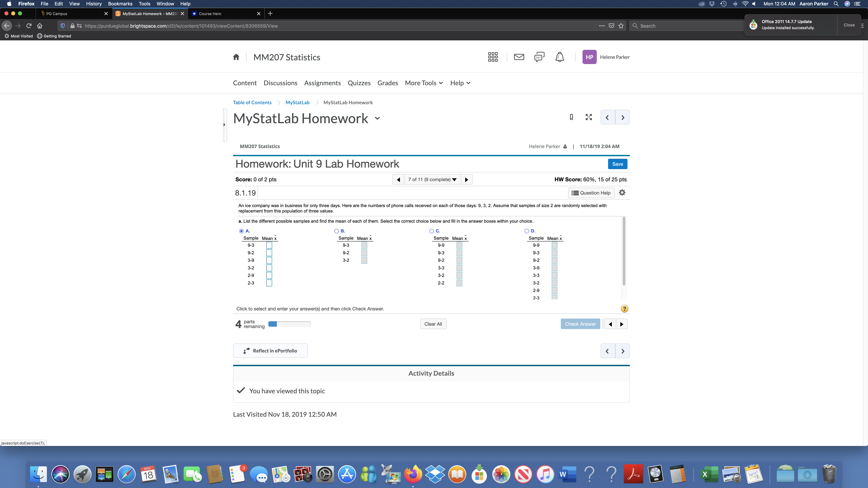
Task: Save progress with the Save button
Action: 617,164
